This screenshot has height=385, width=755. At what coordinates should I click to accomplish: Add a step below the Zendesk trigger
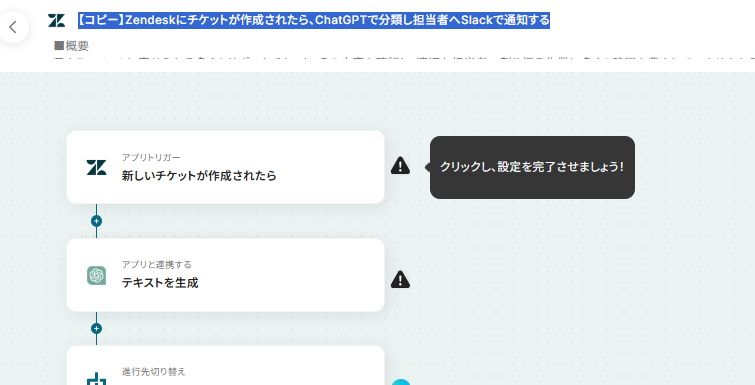(96, 221)
